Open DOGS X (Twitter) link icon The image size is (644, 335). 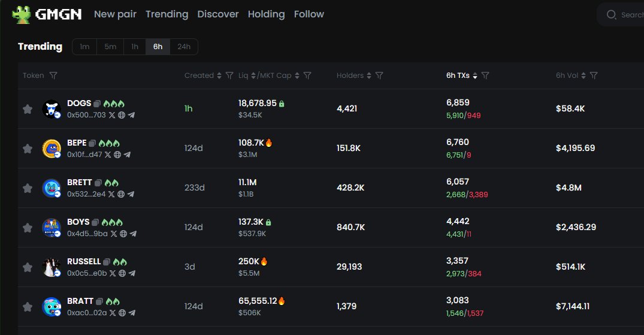(111, 115)
